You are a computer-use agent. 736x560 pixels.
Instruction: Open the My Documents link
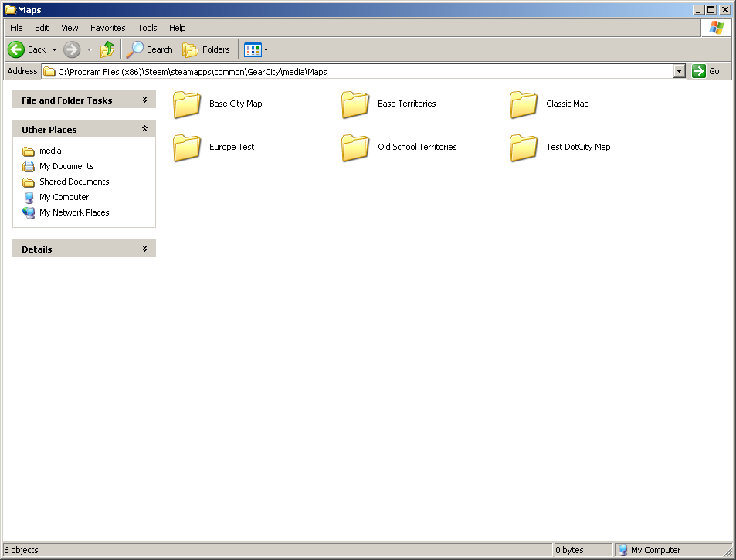click(x=66, y=166)
